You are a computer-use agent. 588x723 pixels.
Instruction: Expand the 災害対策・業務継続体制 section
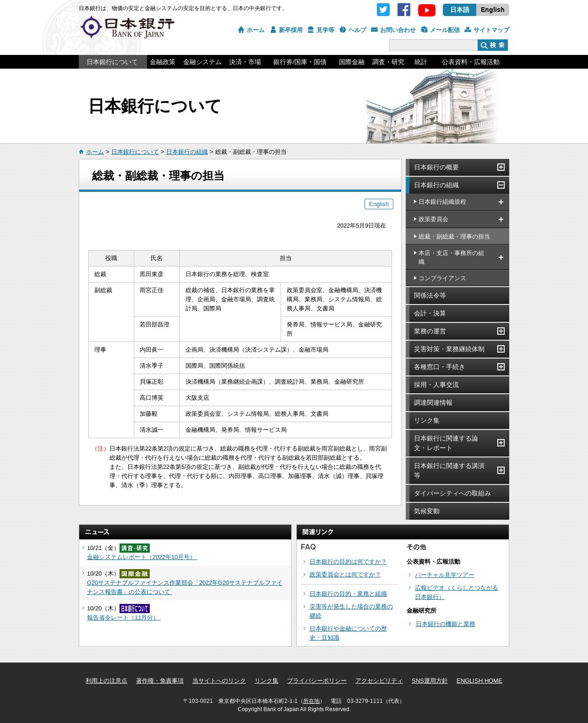coord(501,349)
